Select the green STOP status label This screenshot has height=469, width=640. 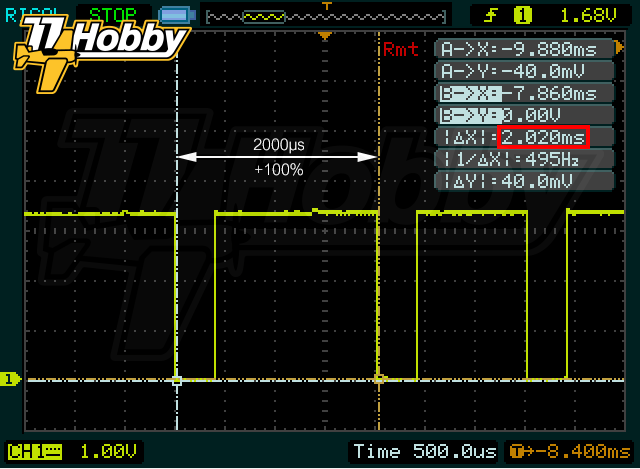pos(113,15)
